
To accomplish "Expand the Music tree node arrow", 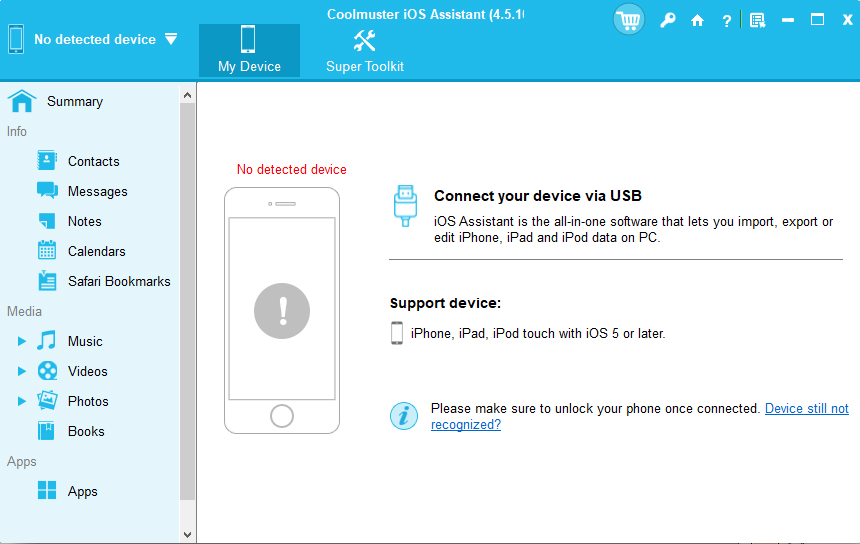I will pyautogui.click(x=21, y=341).
